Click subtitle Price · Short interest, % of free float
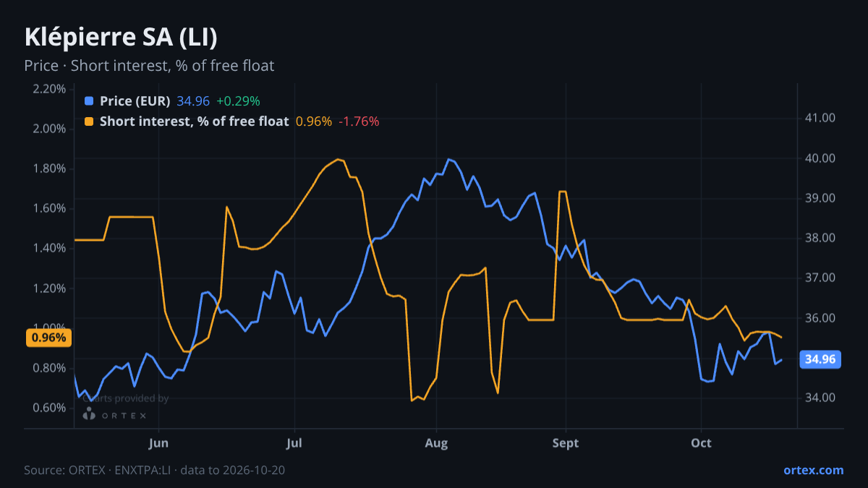This screenshot has width=868, height=488. point(149,66)
